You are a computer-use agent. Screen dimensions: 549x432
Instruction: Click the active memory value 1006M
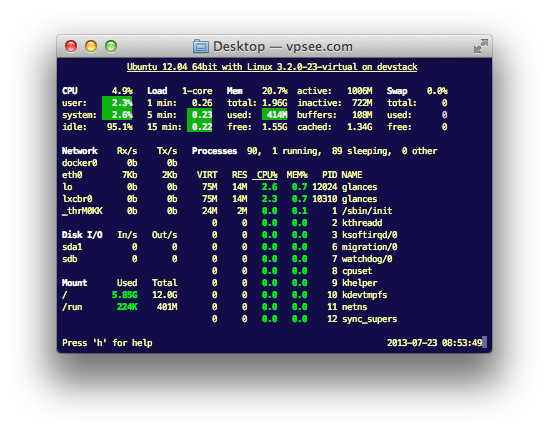click(360, 91)
